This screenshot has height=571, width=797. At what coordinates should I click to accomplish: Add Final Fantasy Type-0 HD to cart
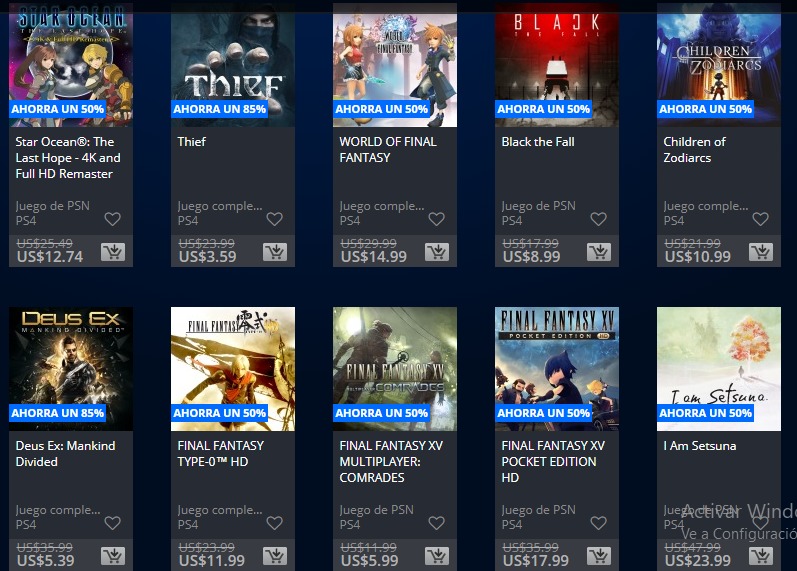click(x=274, y=556)
